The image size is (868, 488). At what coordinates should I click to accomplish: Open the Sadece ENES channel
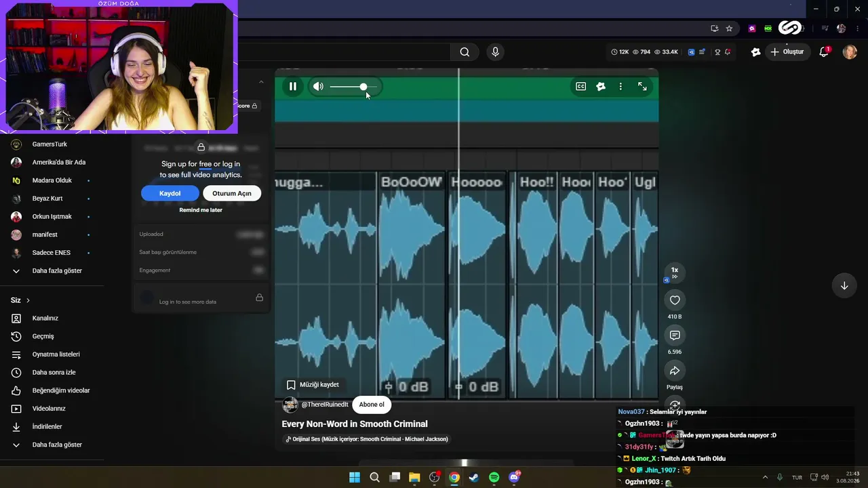[52, 253]
